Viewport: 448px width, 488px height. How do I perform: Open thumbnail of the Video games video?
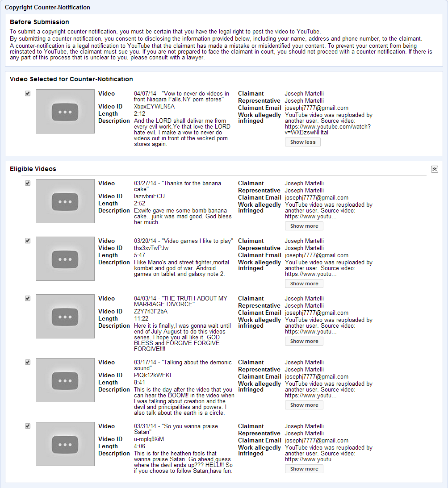[x=65, y=259]
